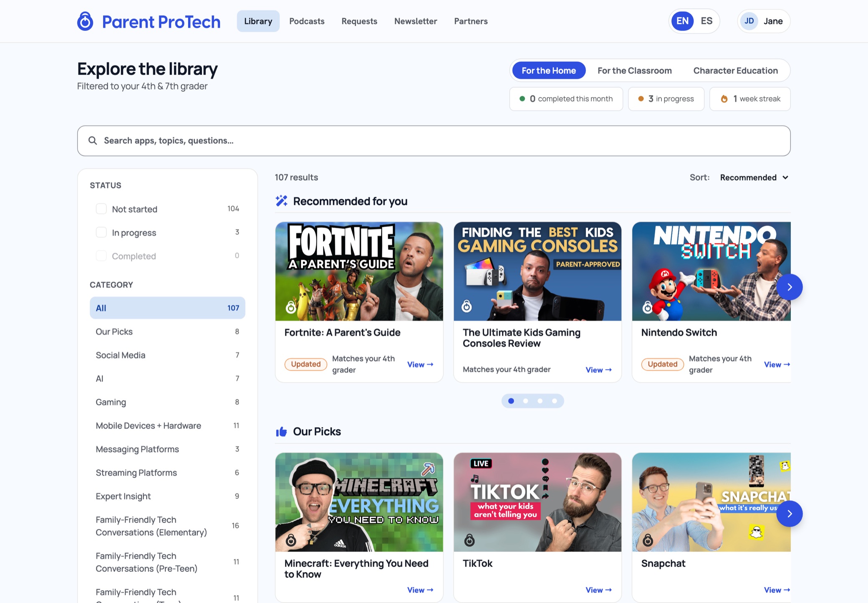Screen dimensions: 868x603
Task: Filter by the Social Media category
Action: 167,355
